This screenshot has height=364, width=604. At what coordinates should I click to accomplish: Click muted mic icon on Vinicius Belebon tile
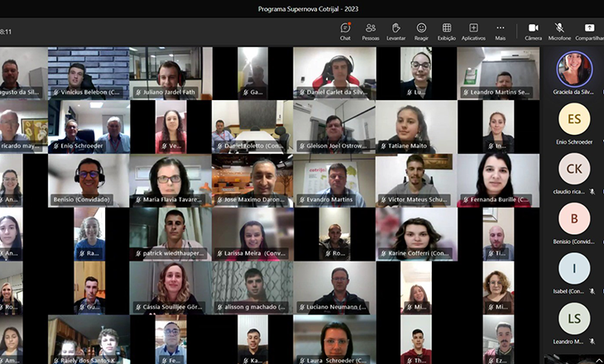[x=56, y=93]
